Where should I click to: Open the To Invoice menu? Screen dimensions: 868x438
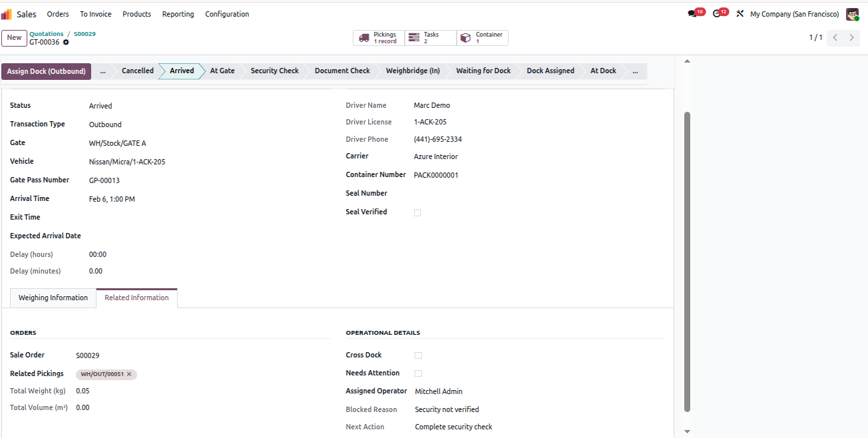pyautogui.click(x=96, y=14)
